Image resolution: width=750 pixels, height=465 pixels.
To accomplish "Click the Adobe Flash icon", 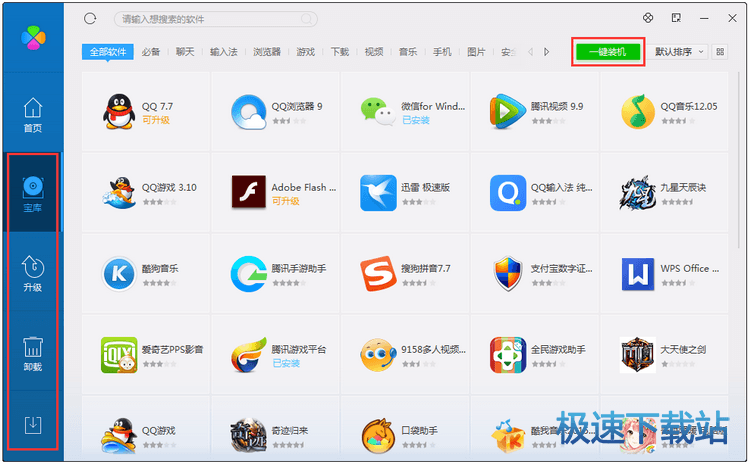I will click(248, 192).
